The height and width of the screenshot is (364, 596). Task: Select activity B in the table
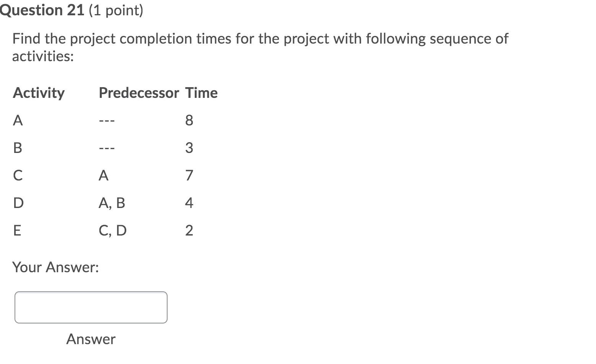pyautogui.click(x=17, y=148)
